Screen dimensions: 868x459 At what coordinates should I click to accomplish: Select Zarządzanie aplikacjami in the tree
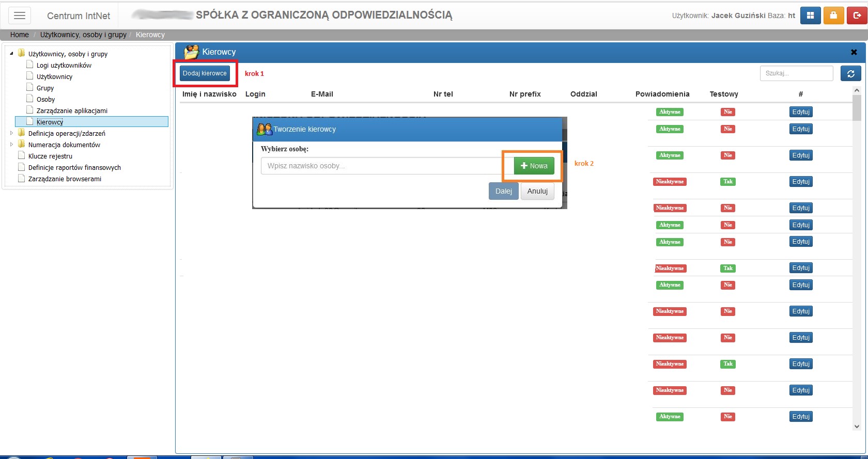pyautogui.click(x=72, y=110)
